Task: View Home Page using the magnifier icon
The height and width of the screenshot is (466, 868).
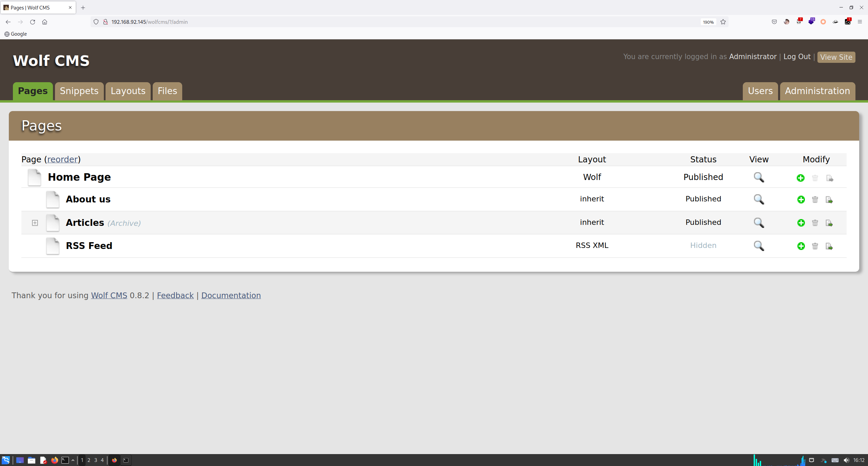Action: (x=759, y=177)
